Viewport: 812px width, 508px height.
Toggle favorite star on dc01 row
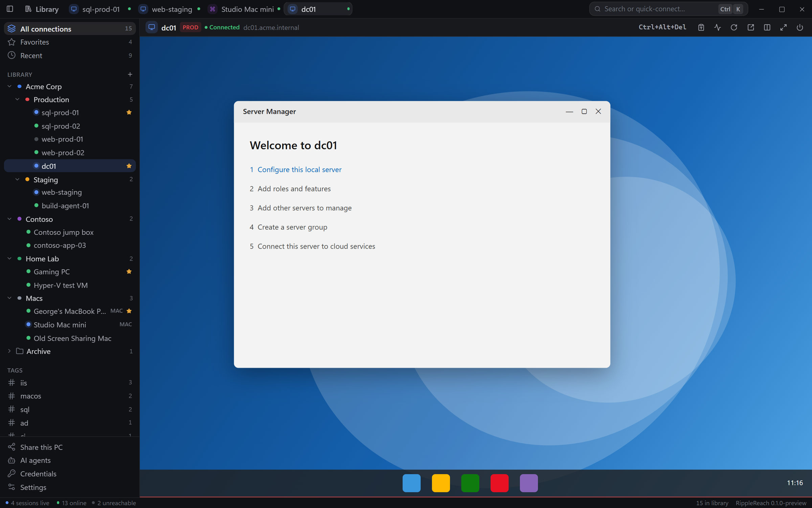click(129, 166)
